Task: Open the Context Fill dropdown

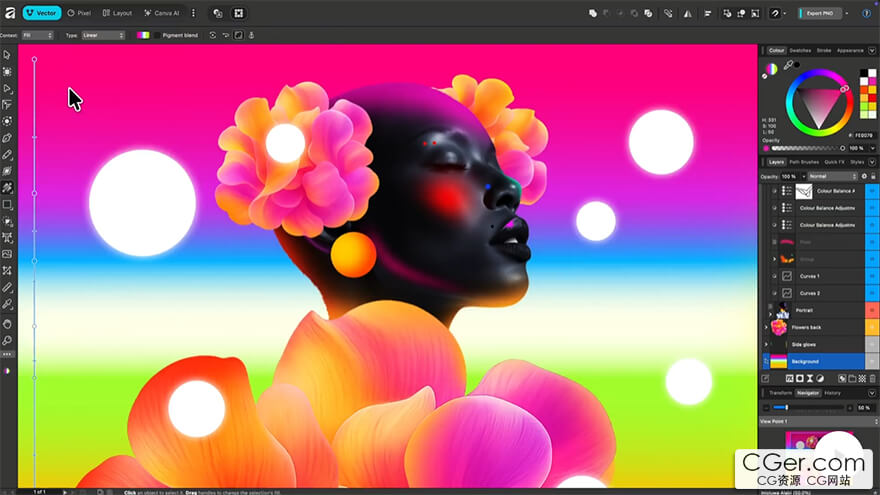Action: [38, 35]
